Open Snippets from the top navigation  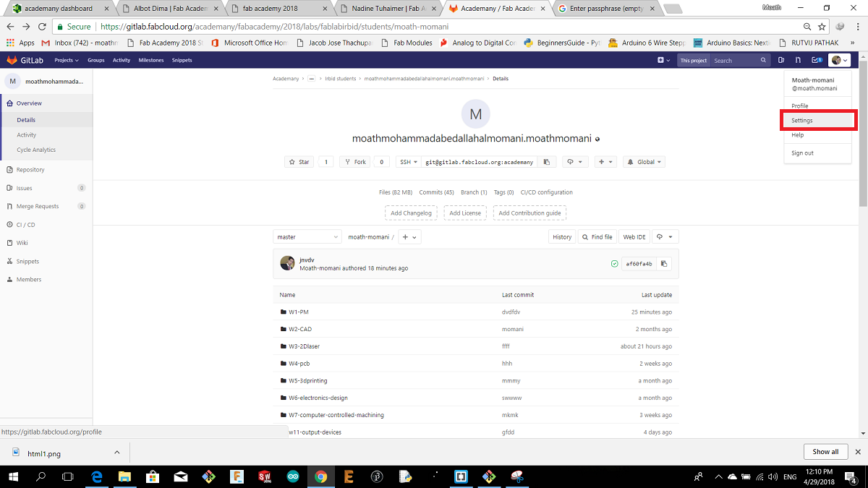tap(182, 60)
